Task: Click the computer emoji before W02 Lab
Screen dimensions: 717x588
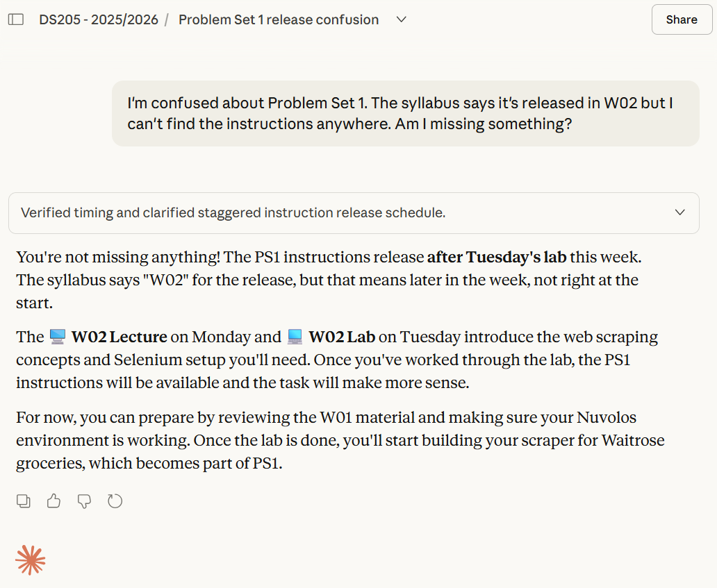Action: [295, 337]
